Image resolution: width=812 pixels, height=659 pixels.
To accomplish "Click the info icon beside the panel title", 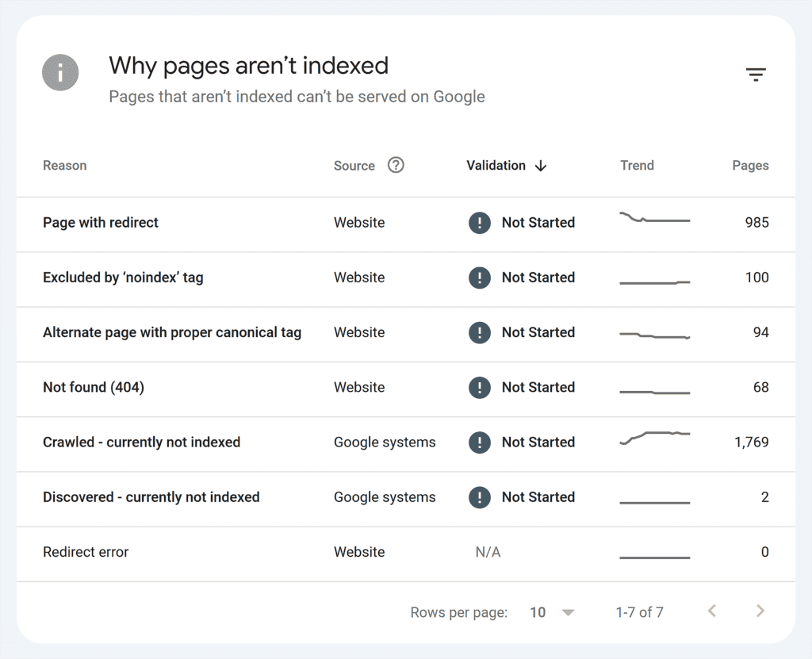I will point(60,72).
